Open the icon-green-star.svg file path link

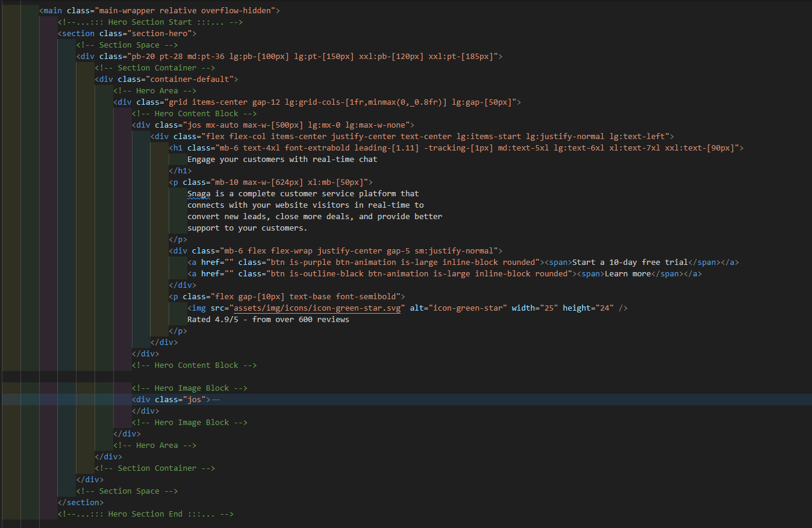(x=317, y=308)
